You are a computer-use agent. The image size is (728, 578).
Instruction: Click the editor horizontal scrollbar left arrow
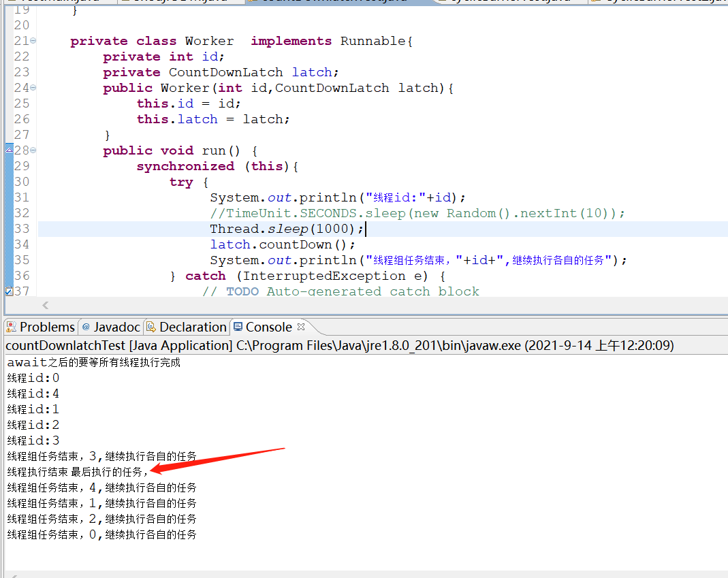coord(45,305)
